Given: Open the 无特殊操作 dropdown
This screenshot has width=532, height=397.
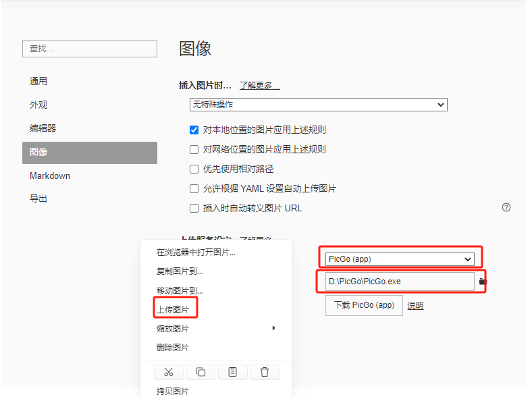Looking at the screenshot, I should tap(318, 105).
